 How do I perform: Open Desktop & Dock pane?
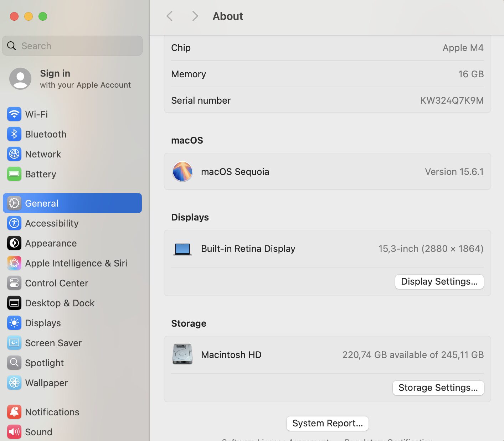point(60,303)
